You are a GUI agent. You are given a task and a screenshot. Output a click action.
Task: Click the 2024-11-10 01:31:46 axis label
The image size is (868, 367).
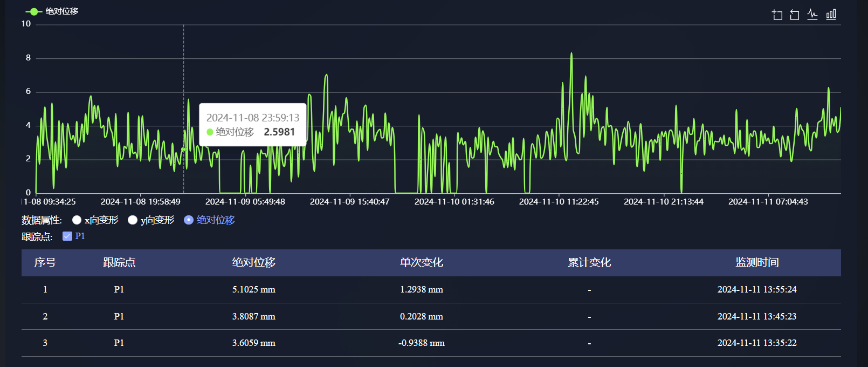(x=454, y=202)
